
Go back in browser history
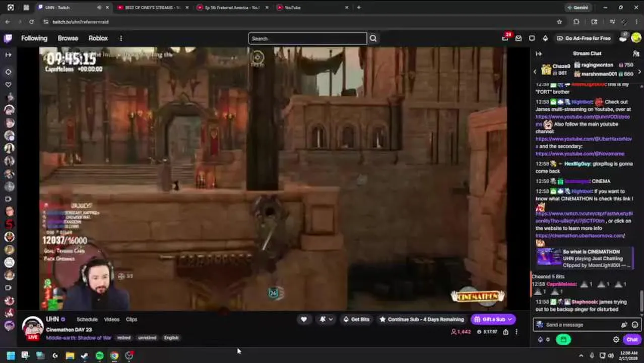point(8,22)
